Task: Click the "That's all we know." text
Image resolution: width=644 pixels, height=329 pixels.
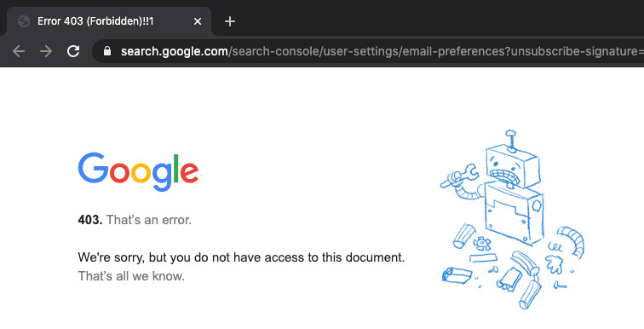Action: 131,276
